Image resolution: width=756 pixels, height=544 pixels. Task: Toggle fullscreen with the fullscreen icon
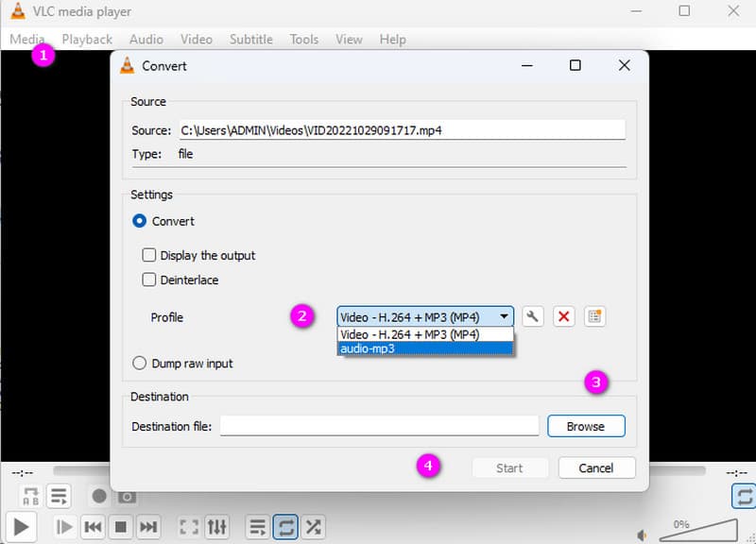pyautogui.click(x=188, y=527)
